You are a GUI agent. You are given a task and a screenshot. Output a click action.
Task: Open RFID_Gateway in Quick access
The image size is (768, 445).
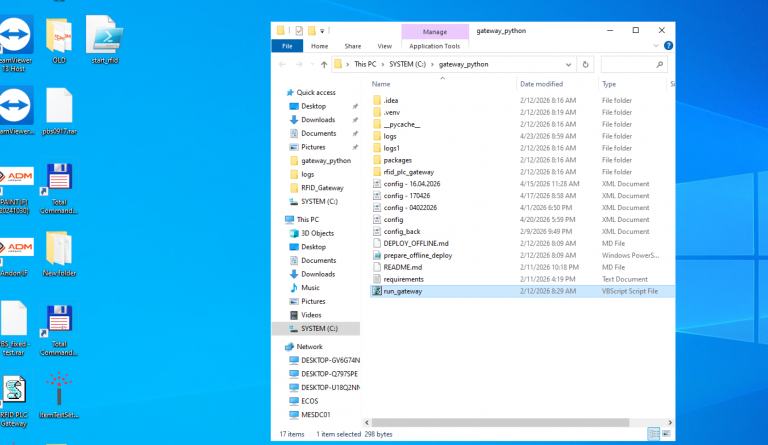322,188
